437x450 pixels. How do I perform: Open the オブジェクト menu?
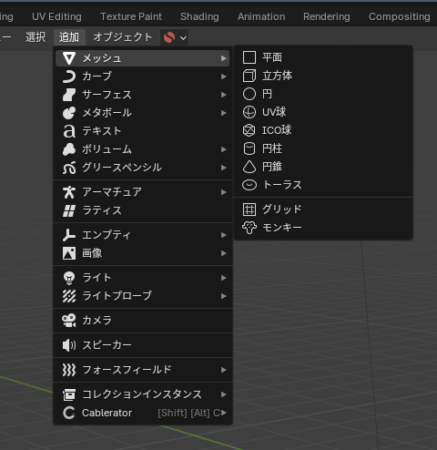(123, 37)
